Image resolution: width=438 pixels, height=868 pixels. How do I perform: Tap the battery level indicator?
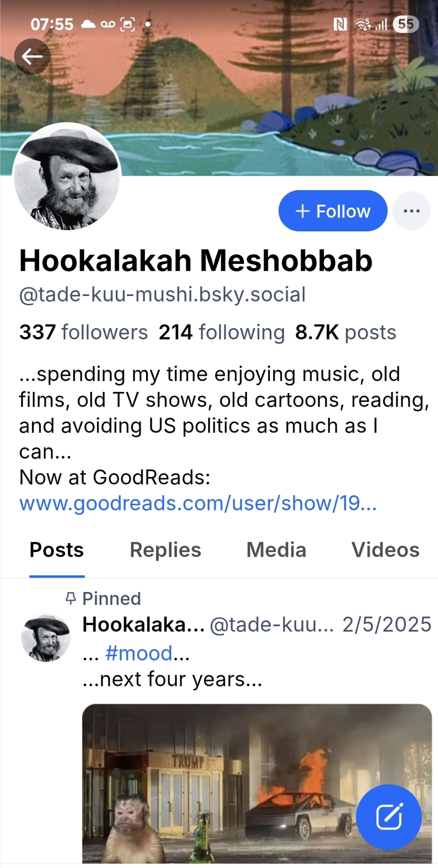(405, 24)
